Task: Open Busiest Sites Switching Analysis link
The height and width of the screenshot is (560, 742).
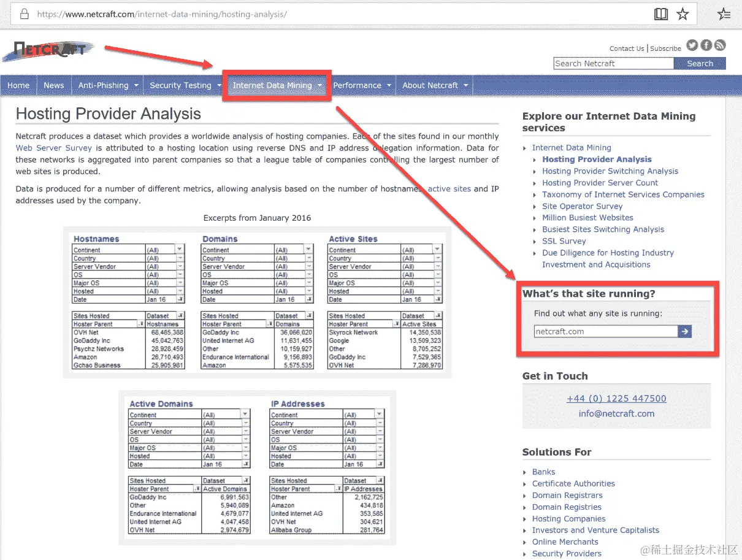Action: pos(603,229)
